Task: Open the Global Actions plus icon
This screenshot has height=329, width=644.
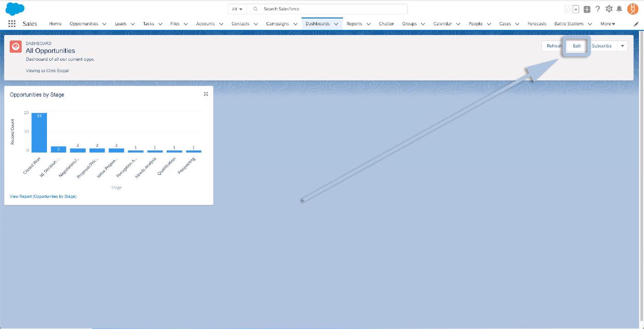Action: click(587, 9)
